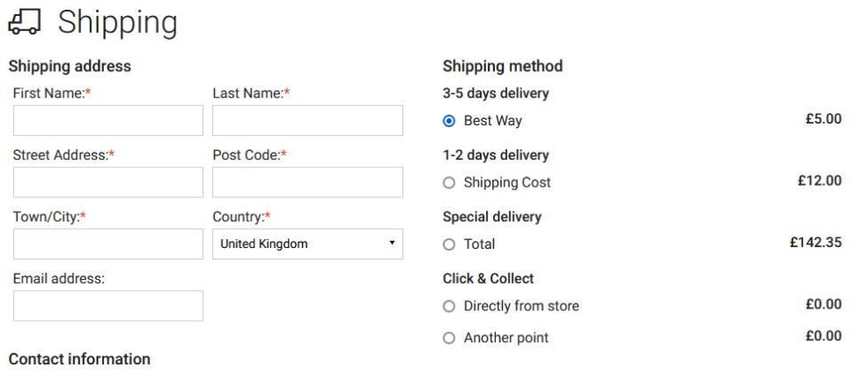Activate the Post Code field
The image size is (868, 375).
click(x=307, y=182)
